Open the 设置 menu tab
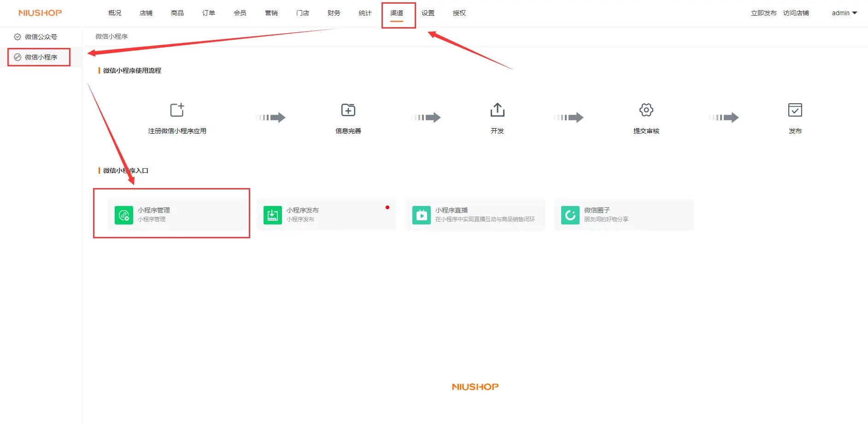The height and width of the screenshot is (424, 868). (x=428, y=13)
